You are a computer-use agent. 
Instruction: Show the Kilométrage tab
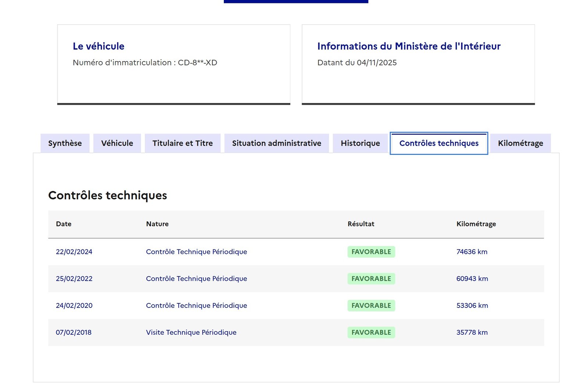(520, 143)
